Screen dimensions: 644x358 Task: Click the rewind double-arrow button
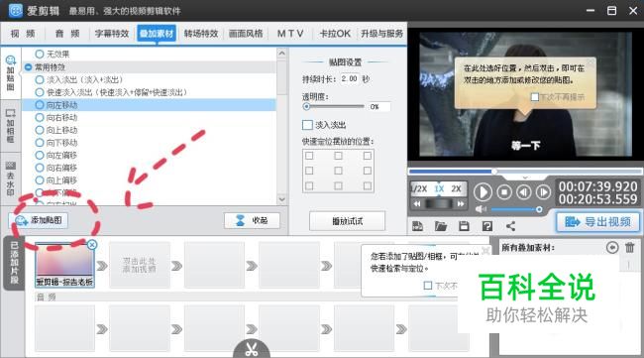(417, 203)
